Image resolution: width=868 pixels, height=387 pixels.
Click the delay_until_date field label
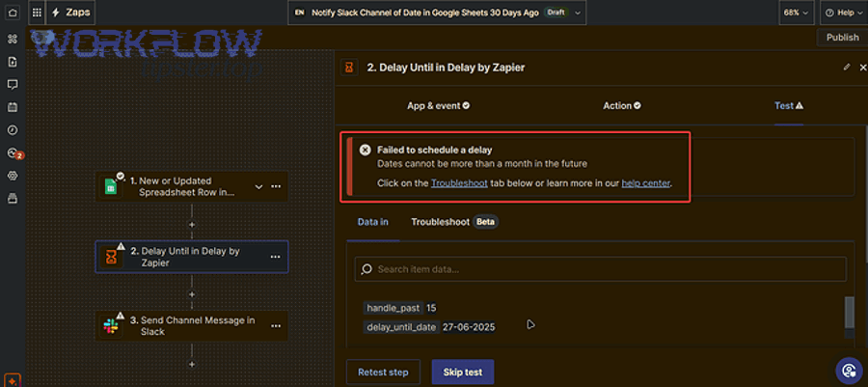[x=401, y=327]
